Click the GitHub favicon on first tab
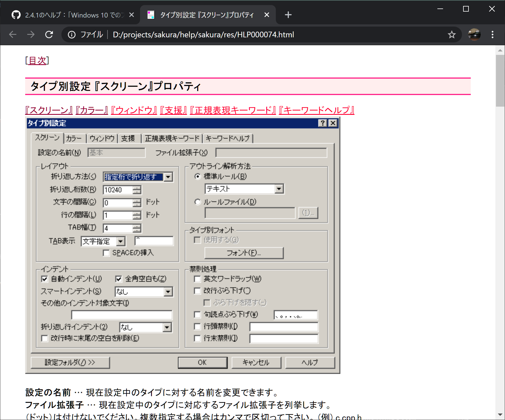The height and width of the screenshot is (420, 505). point(16,15)
